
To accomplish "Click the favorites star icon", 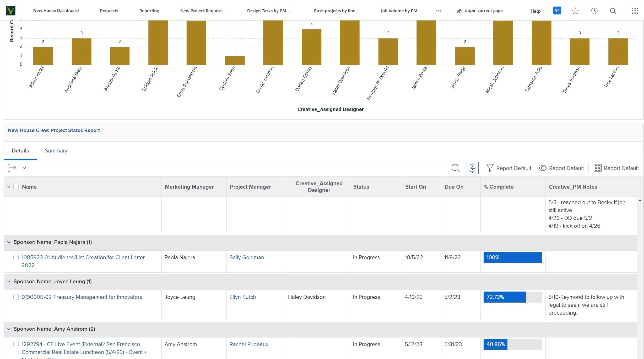I will pos(575,11).
